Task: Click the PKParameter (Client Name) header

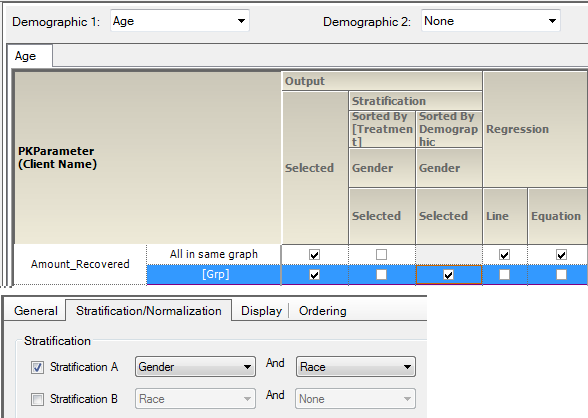Action: (x=148, y=157)
